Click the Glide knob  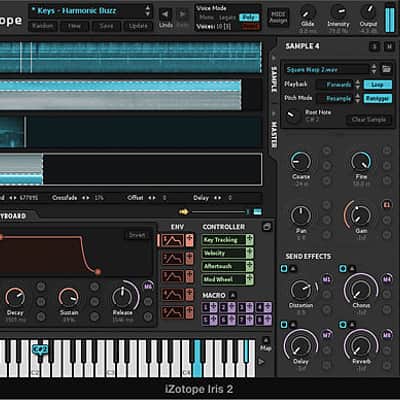click(x=307, y=13)
